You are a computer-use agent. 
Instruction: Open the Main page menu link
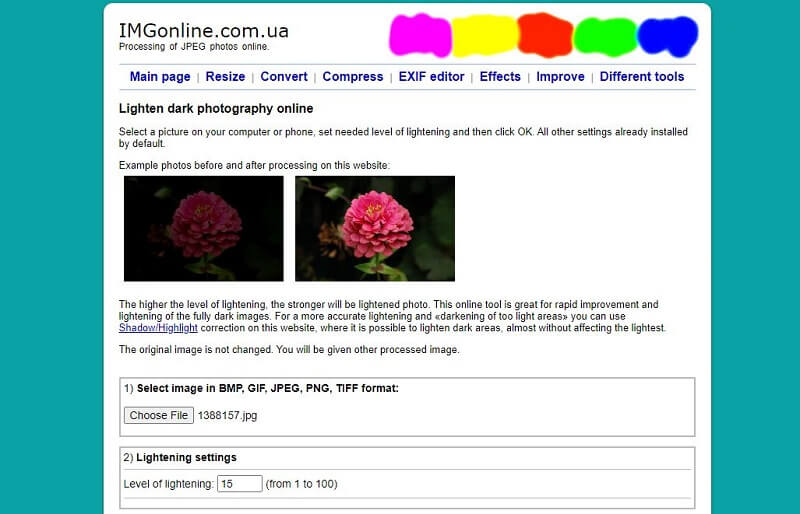click(x=160, y=77)
